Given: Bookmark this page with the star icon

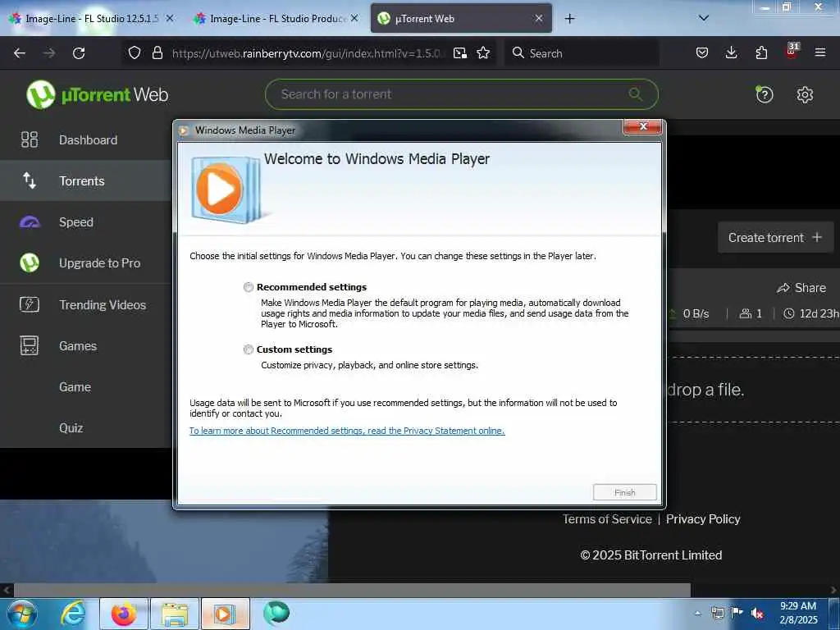Looking at the screenshot, I should [483, 53].
